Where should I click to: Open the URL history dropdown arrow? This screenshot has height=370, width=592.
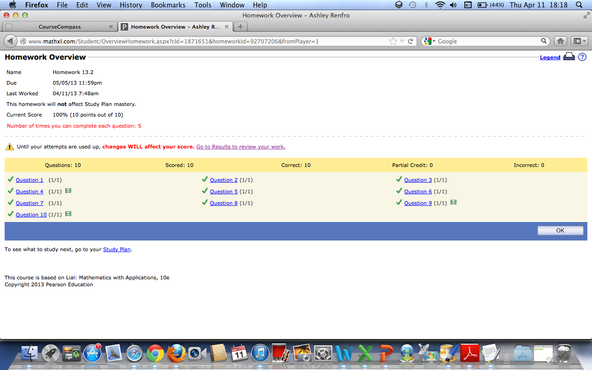pos(402,42)
